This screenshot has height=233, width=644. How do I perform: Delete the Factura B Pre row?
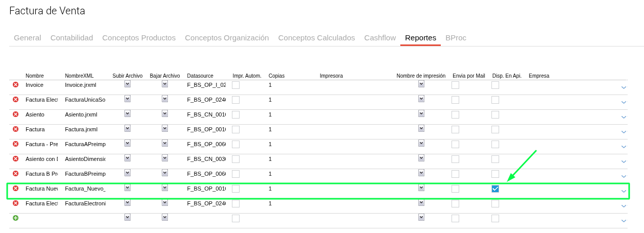[15, 174]
